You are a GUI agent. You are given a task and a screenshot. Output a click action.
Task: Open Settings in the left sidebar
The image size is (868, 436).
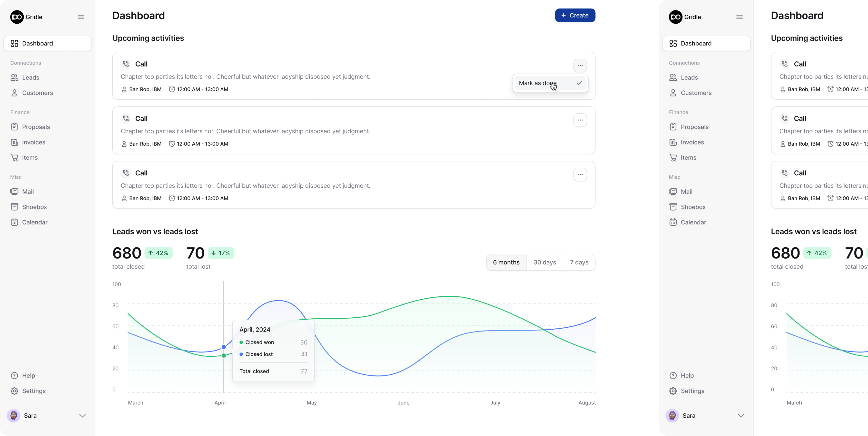[x=34, y=391]
